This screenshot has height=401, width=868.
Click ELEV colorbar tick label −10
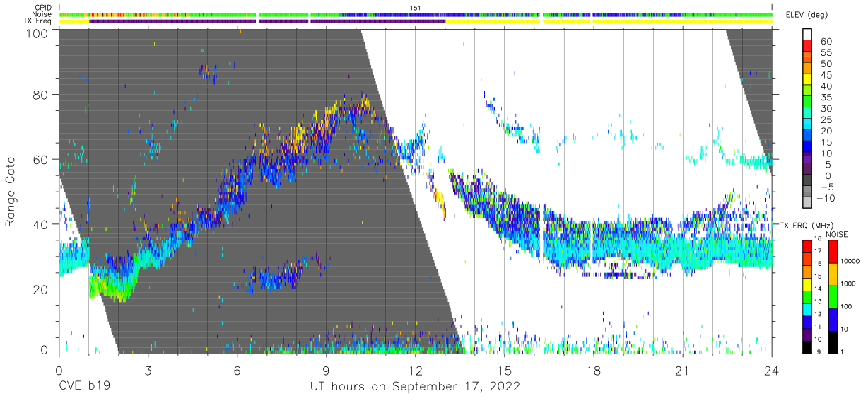tap(825, 198)
